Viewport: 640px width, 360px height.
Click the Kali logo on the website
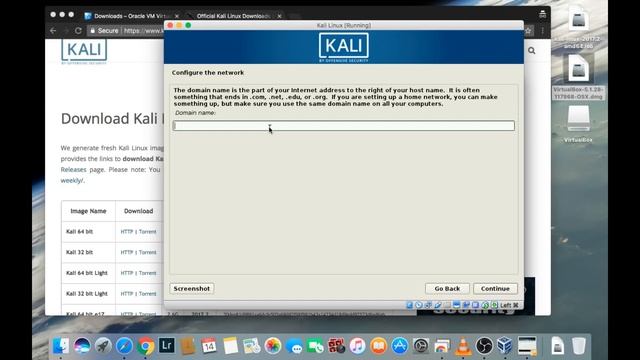point(84,51)
